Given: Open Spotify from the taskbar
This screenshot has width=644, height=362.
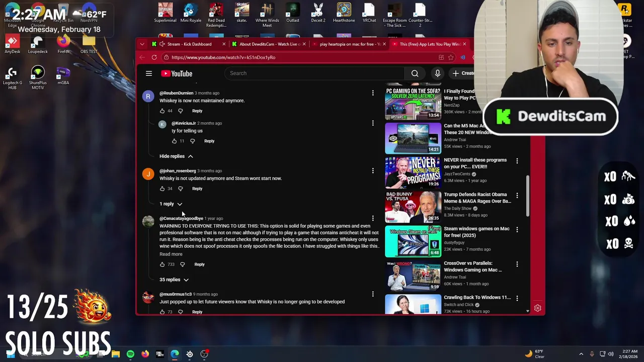Looking at the screenshot, I should (130, 354).
